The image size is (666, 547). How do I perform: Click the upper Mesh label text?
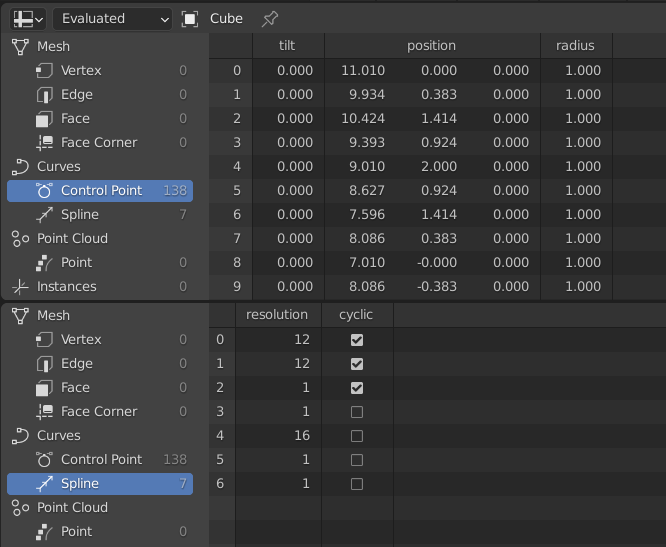click(54, 46)
